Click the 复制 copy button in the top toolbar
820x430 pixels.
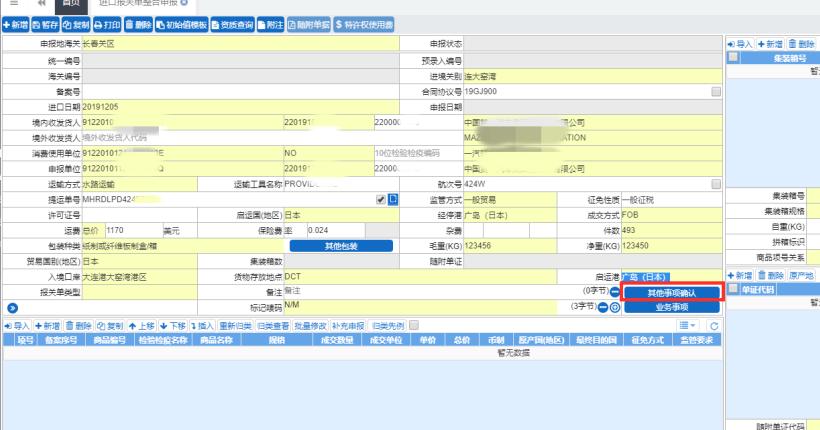click(x=76, y=25)
